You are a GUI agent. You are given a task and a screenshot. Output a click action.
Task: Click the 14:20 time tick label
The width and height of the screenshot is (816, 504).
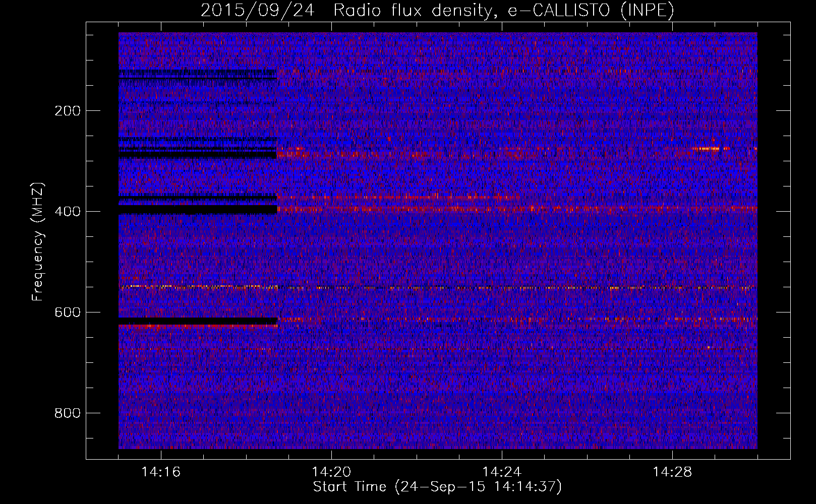point(331,472)
